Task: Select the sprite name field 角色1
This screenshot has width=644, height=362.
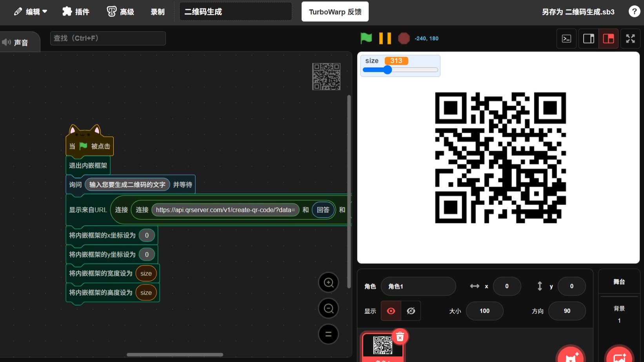Action: (x=418, y=286)
